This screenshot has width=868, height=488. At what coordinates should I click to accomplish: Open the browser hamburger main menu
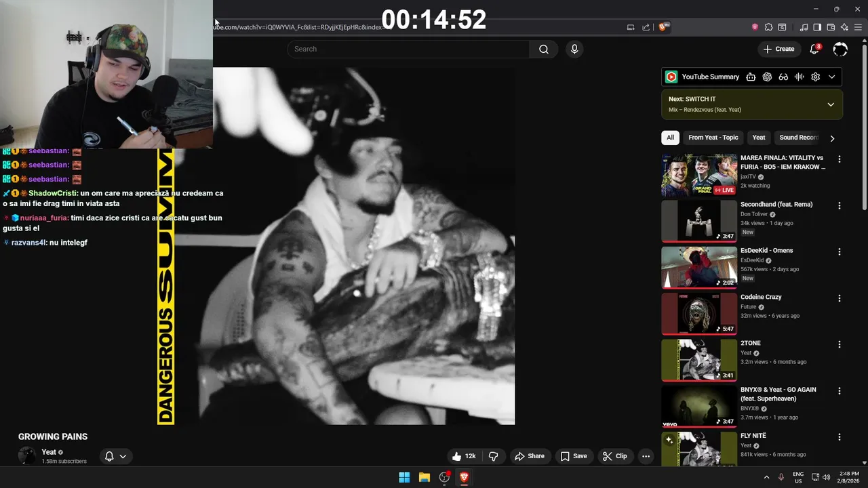point(858,27)
